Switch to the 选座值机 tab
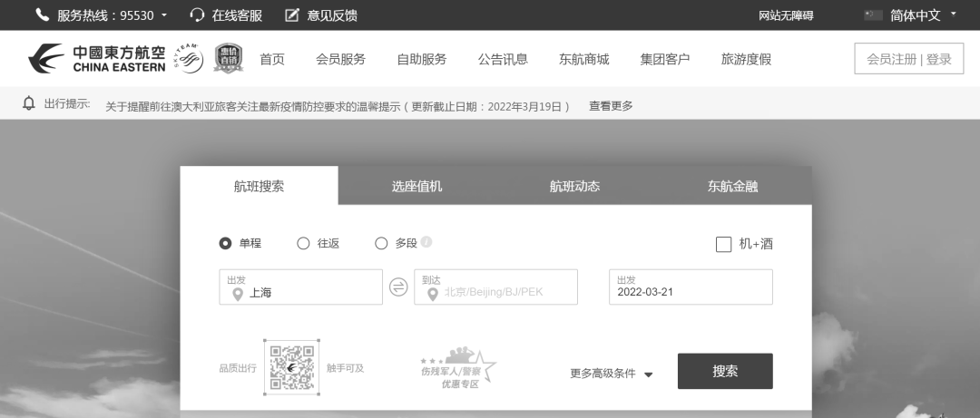Screen dimensions: 980x418 click(x=416, y=186)
